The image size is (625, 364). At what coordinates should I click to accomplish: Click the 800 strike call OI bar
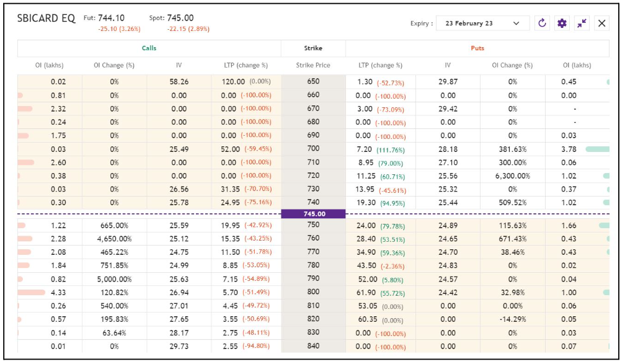pyautogui.click(x=32, y=292)
